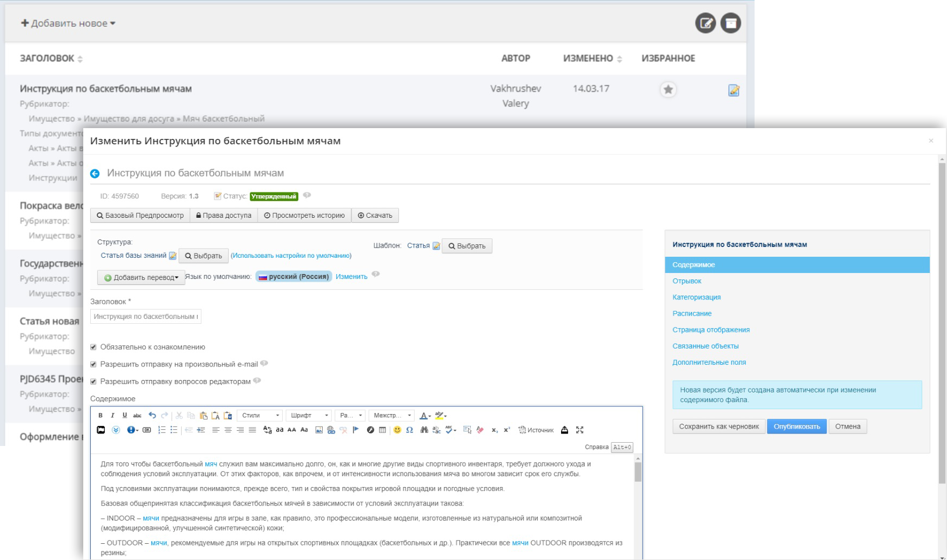Apply superscript formatting
This screenshot has width=947, height=560.
tap(506, 430)
